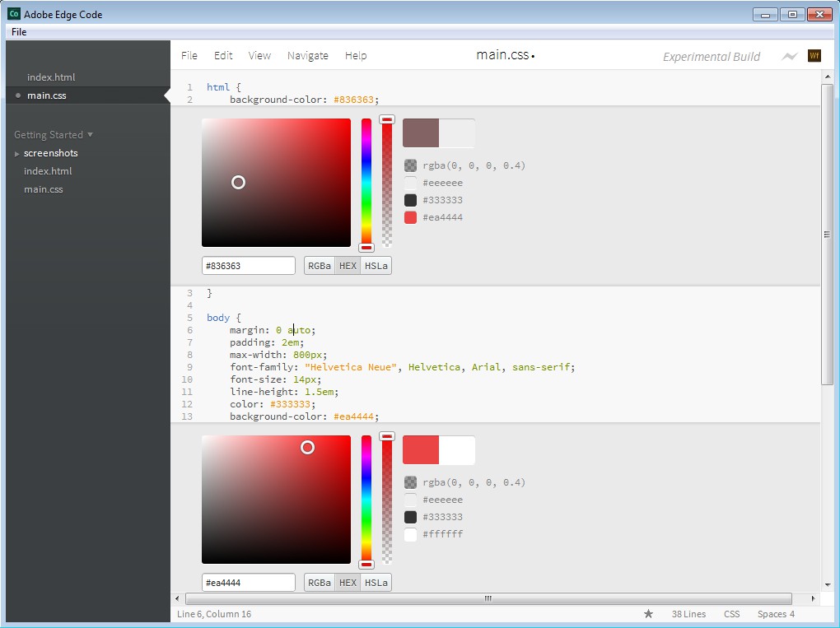Open index.html from working files list
This screenshot has height=628, width=840.
pos(51,77)
